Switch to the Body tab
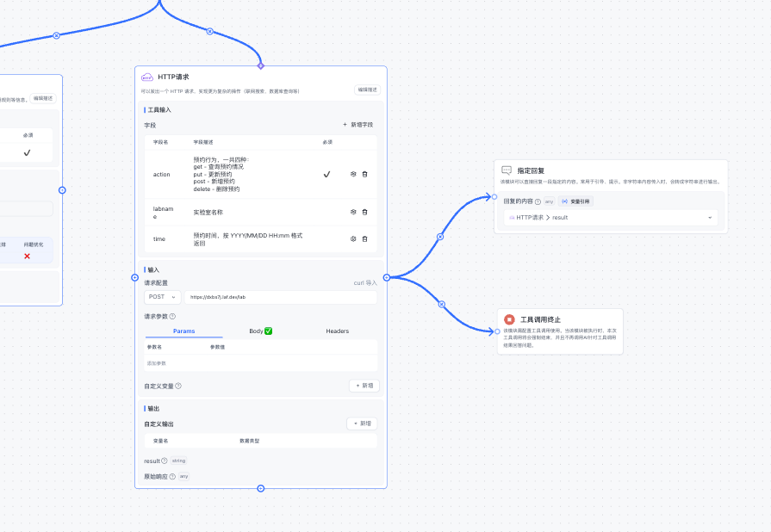Viewport: 771px width, 532px height. point(260,331)
